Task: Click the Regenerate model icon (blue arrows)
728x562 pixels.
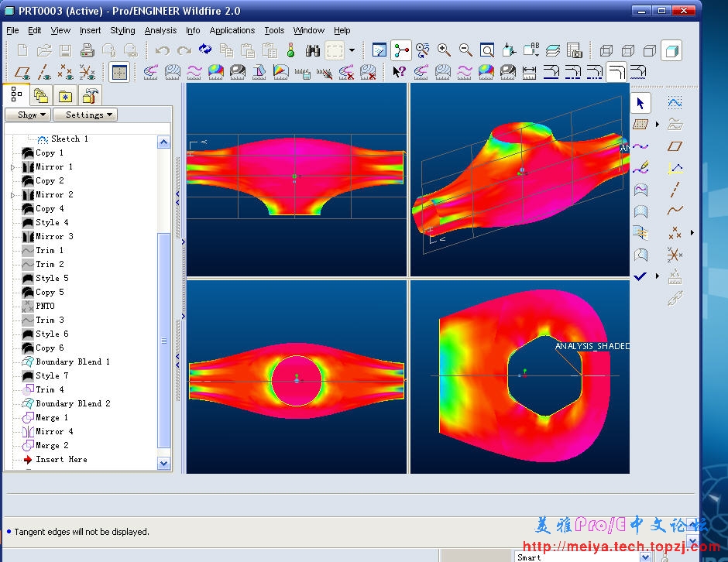Action: click(x=204, y=50)
